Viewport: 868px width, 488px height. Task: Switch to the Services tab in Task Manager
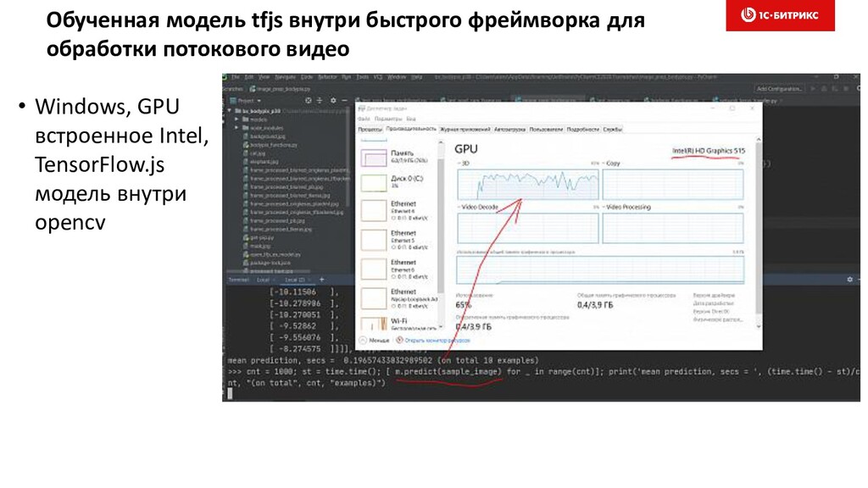(613, 130)
